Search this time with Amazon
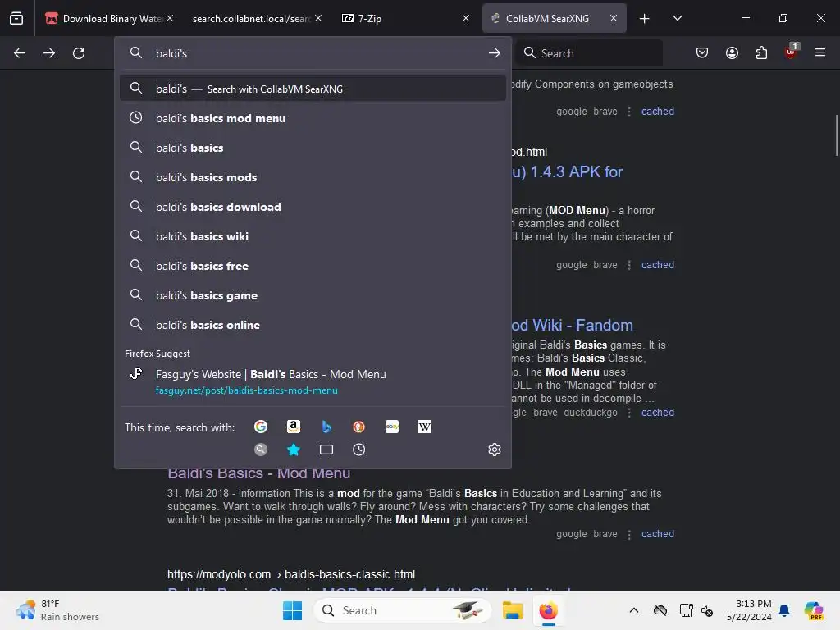840x630 pixels. (294, 427)
